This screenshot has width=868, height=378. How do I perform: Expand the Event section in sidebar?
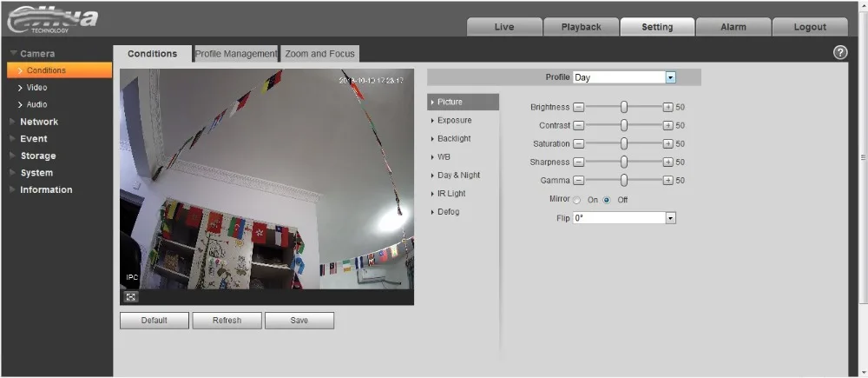tap(29, 138)
